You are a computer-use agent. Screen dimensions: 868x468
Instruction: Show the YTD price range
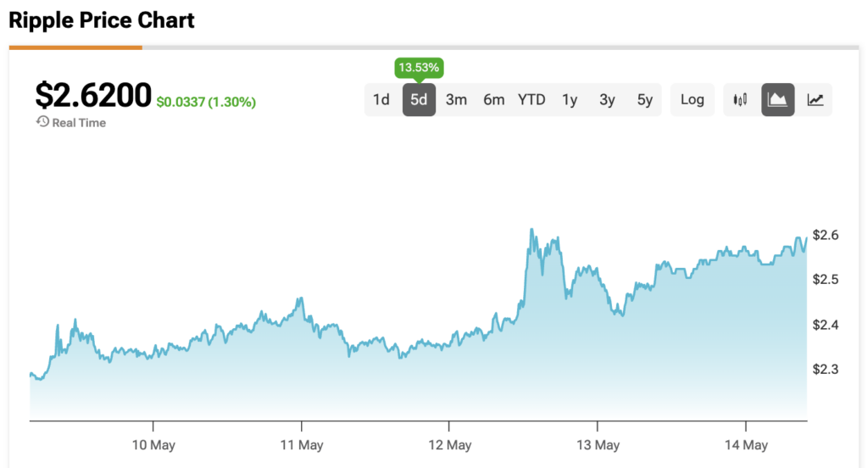[x=531, y=100]
